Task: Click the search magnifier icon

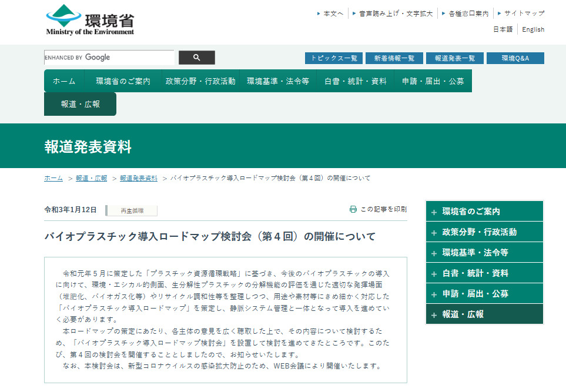Action: [196, 57]
